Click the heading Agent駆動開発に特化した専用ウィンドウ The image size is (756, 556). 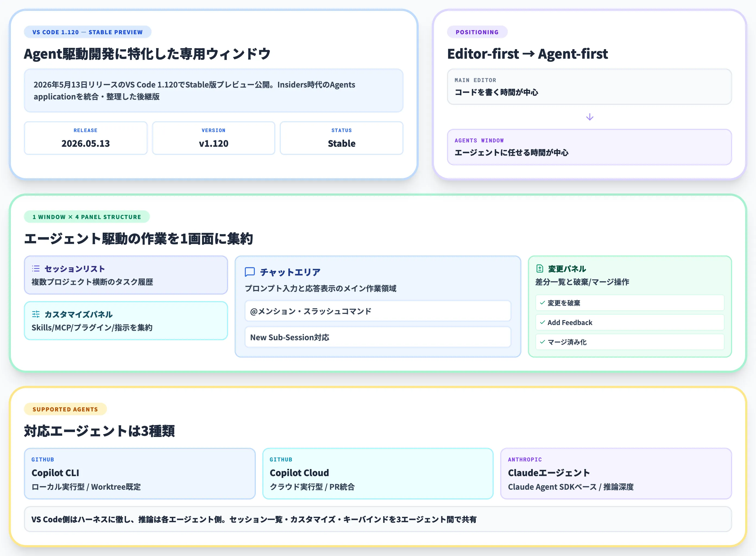pos(147,54)
